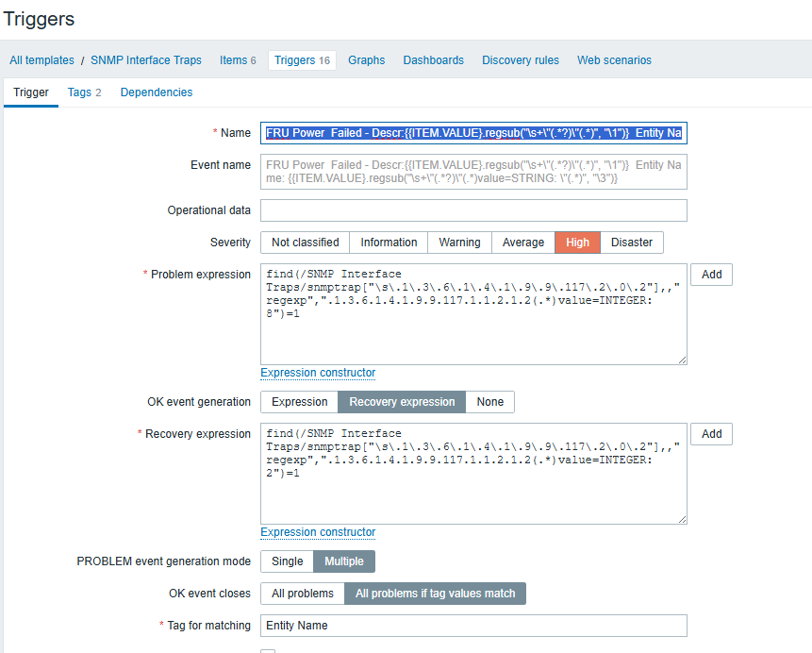Go to Items 6 list
Screen dimensions: 812x653
click(238, 60)
